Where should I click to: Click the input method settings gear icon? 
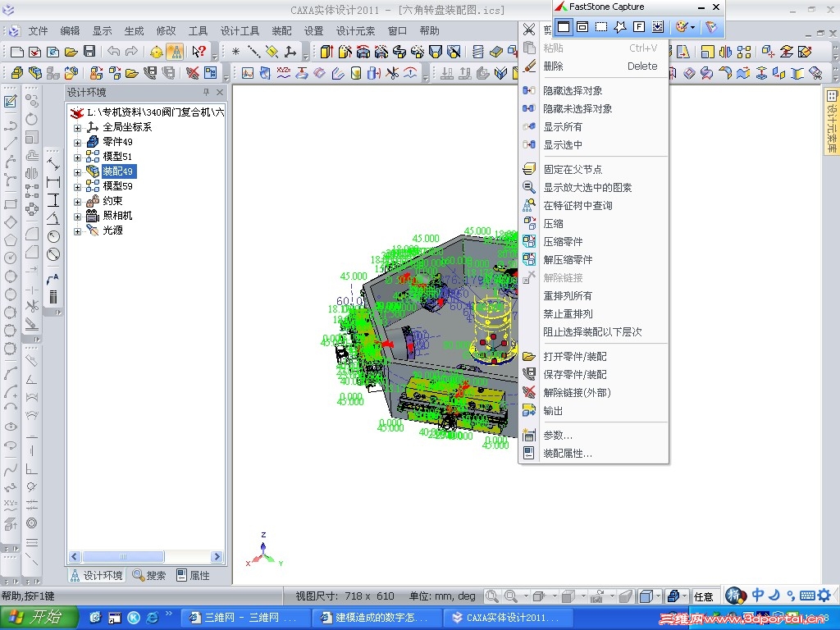click(824, 595)
